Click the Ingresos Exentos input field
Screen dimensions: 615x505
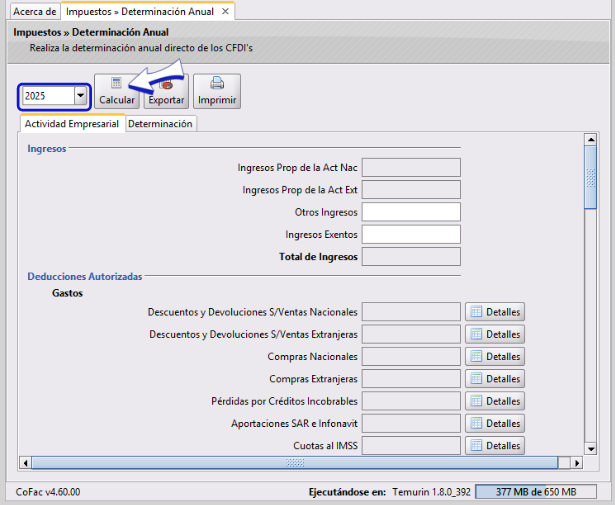[x=411, y=234]
